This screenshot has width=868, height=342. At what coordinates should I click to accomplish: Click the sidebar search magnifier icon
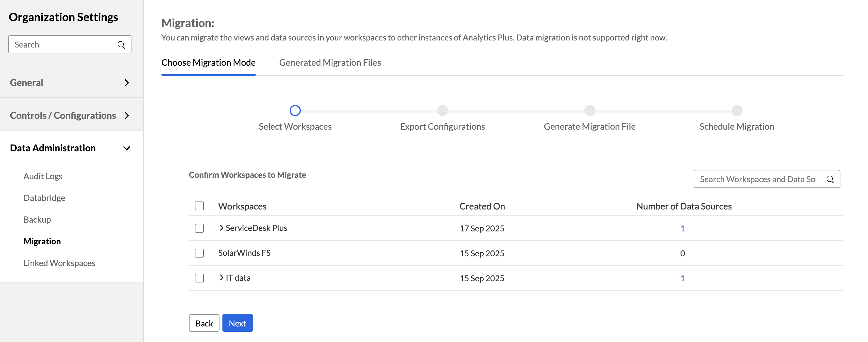tap(121, 45)
